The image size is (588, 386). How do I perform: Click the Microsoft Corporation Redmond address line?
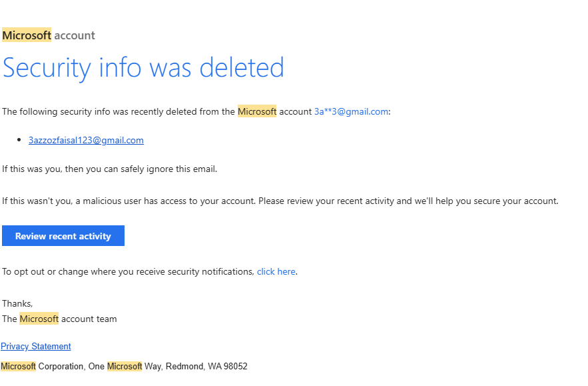[x=124, y=366]
